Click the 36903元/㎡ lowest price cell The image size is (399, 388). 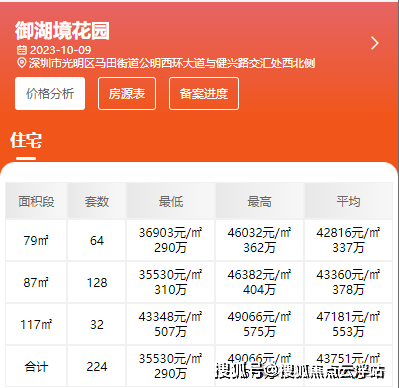click(x=171, y=240)
